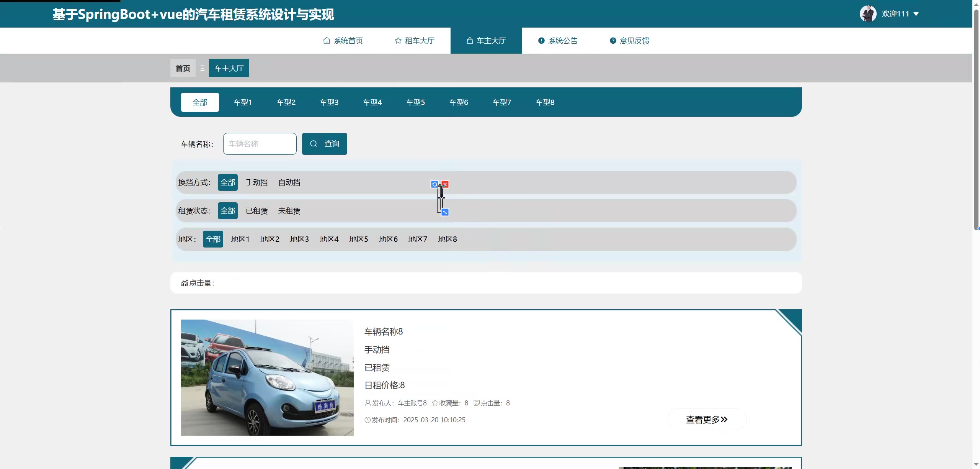Select 手动挡 transmission filter
This screenshot has height=469, width=980.
(256, 182)
